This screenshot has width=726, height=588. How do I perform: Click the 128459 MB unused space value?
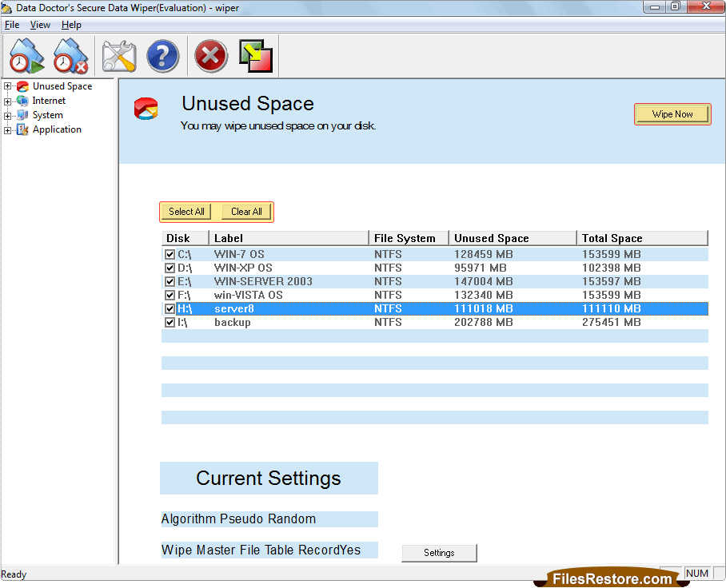coord(484,254)
